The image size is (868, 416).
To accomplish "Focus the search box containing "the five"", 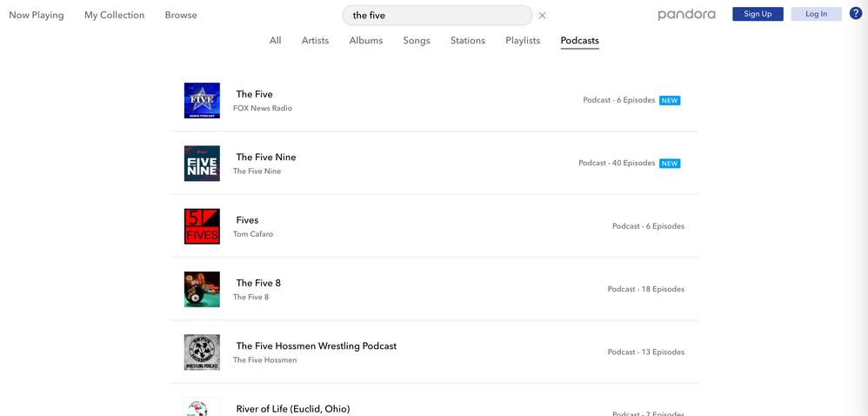I will (x=435, y=16).
